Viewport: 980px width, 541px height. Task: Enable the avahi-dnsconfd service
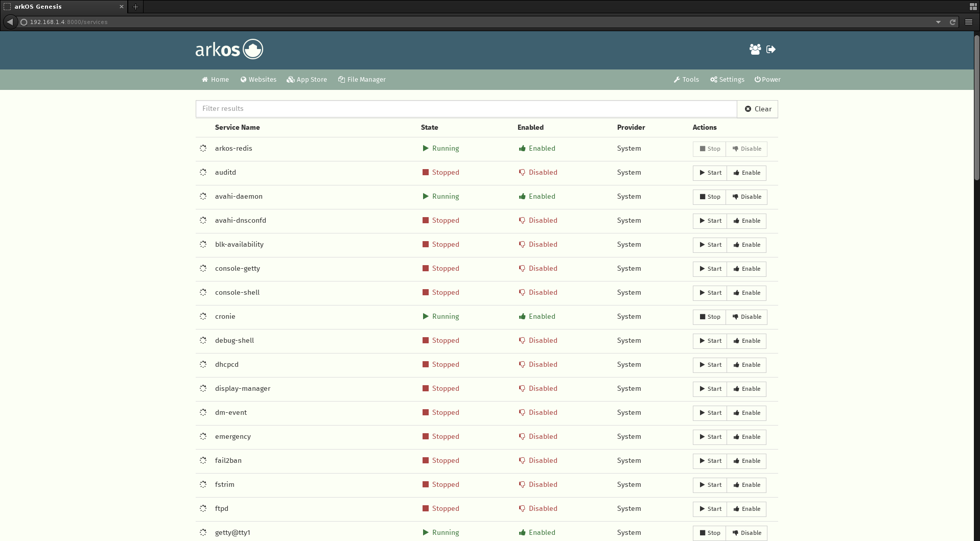[x=746, y=221]
